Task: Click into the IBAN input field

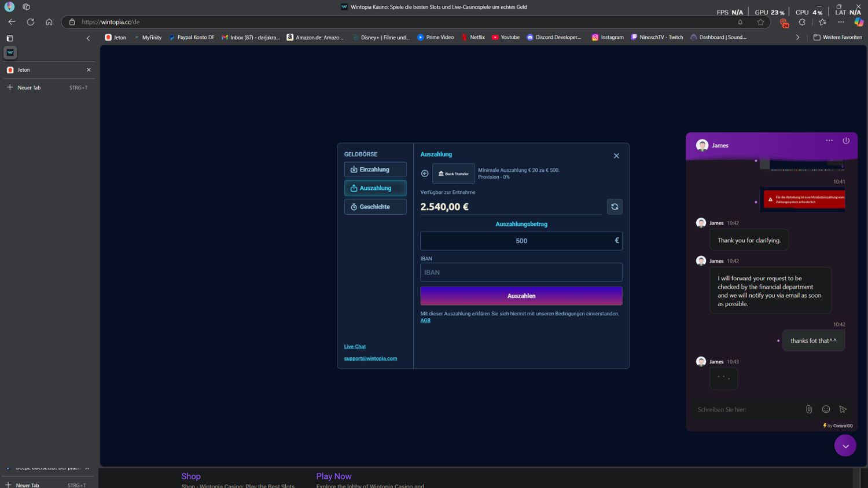Action: point(521,272)
